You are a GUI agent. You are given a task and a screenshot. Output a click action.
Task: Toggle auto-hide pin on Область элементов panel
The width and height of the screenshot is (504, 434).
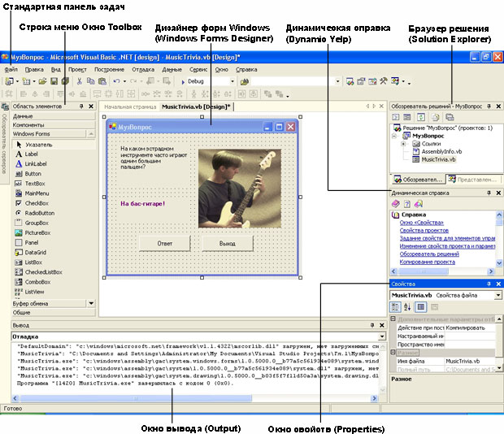point(81,106)
